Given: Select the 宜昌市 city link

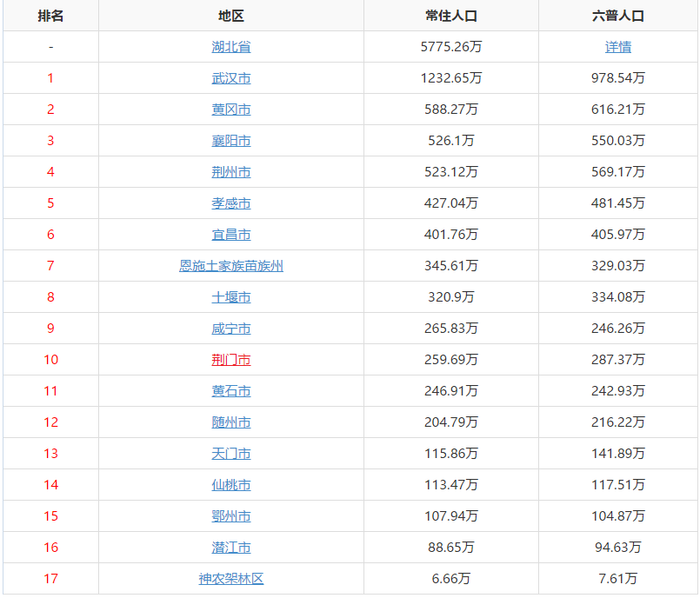Looking at the screenshot, I should coord(230,234).
